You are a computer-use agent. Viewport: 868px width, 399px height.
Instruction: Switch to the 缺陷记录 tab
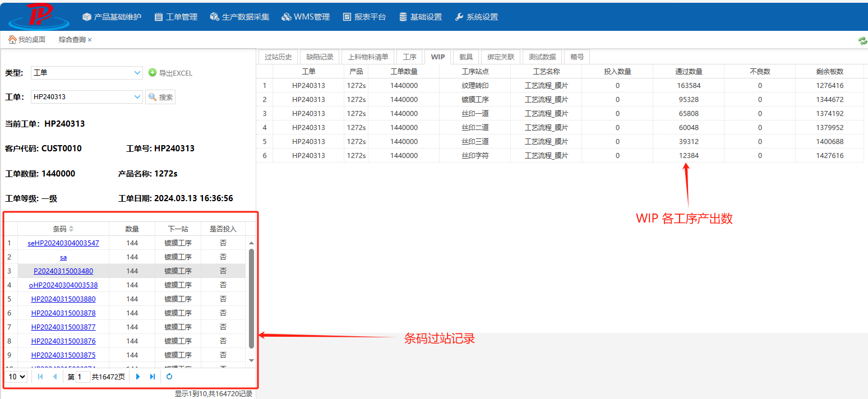320,57
